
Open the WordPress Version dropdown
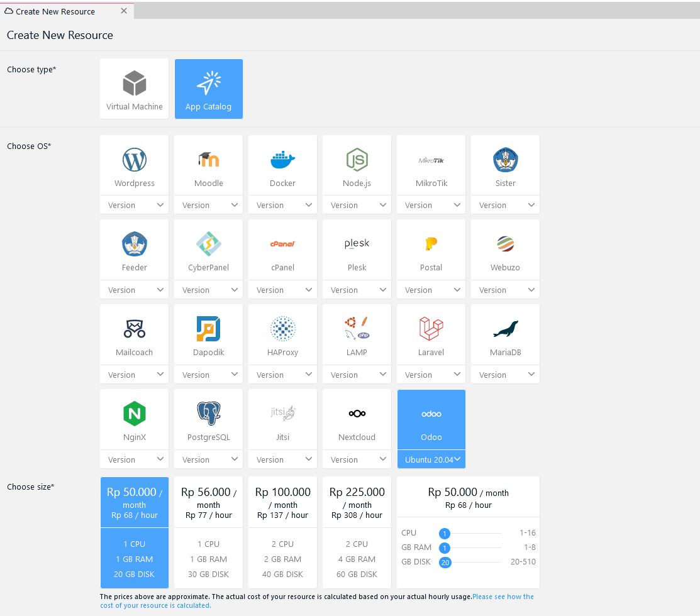tap(134, 204)
